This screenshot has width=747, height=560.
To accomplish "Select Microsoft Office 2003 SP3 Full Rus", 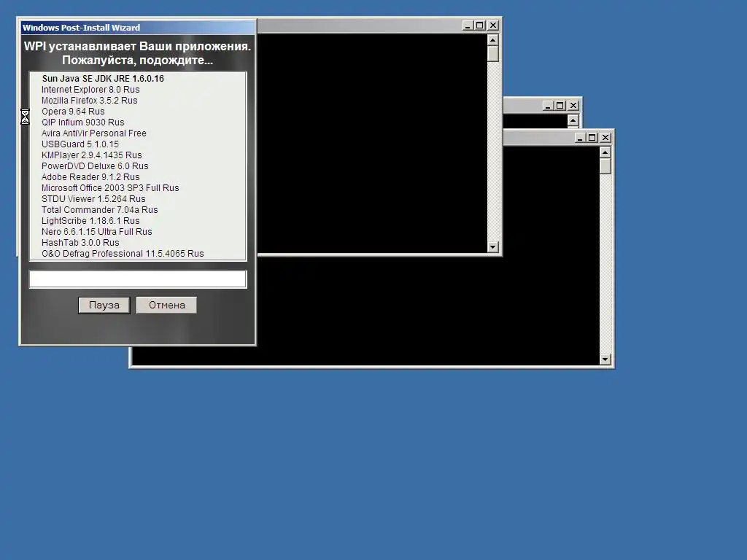I will 110,188.
